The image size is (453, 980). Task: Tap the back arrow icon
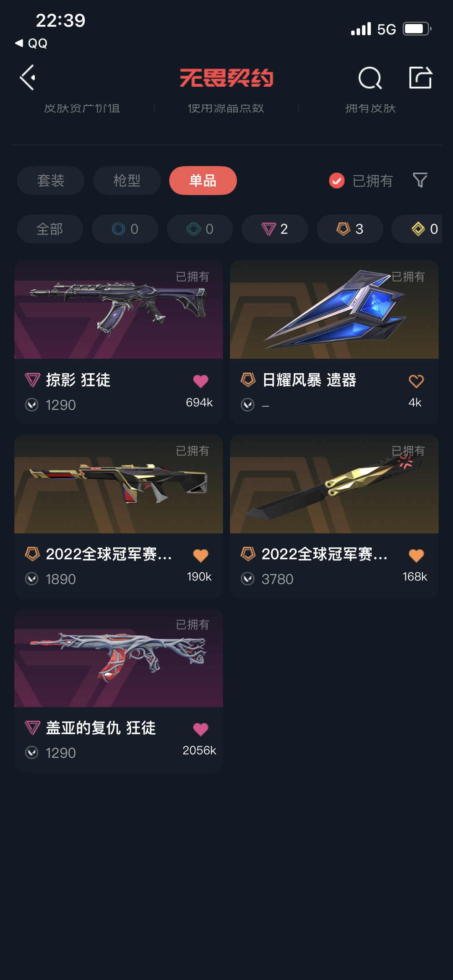pos(28,78)
